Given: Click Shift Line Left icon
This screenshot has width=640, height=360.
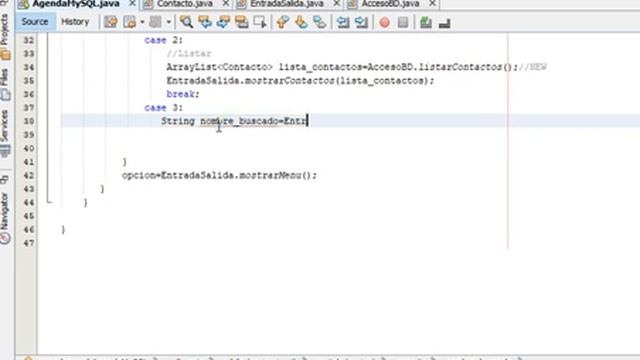Looking at the screenshot, I should [343, 22].
